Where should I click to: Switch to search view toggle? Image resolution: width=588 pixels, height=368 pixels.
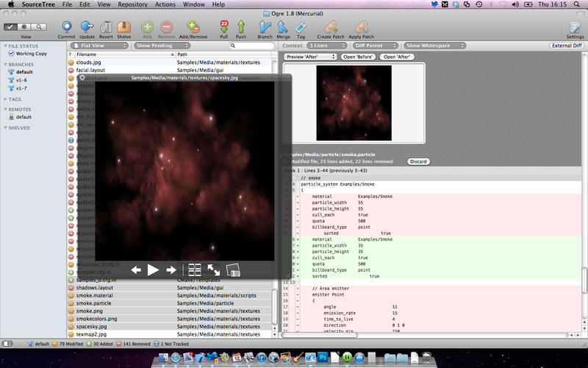point(39,26)
